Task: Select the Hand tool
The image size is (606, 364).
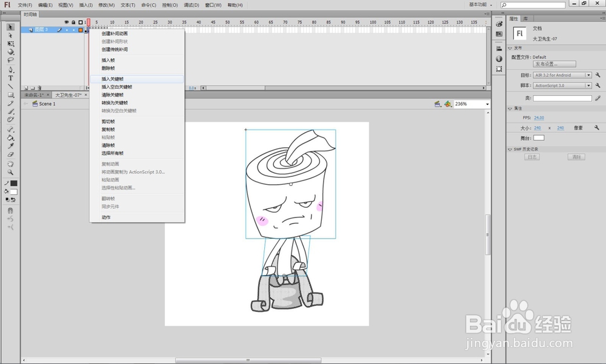Action: point(10,164)
